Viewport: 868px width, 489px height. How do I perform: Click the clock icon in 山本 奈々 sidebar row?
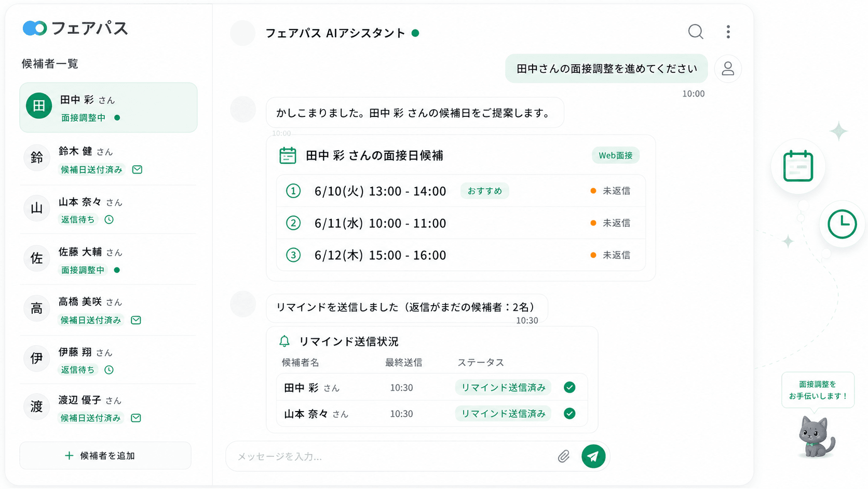coord(109,219)
